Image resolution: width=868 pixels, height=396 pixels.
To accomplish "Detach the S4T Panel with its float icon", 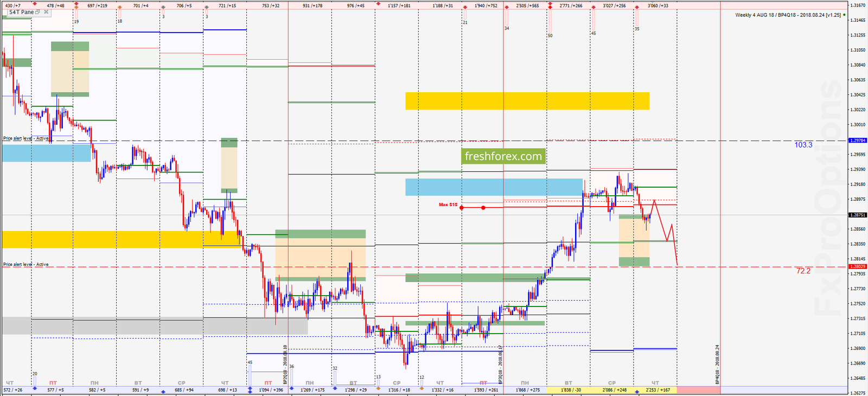I will 38,12.
